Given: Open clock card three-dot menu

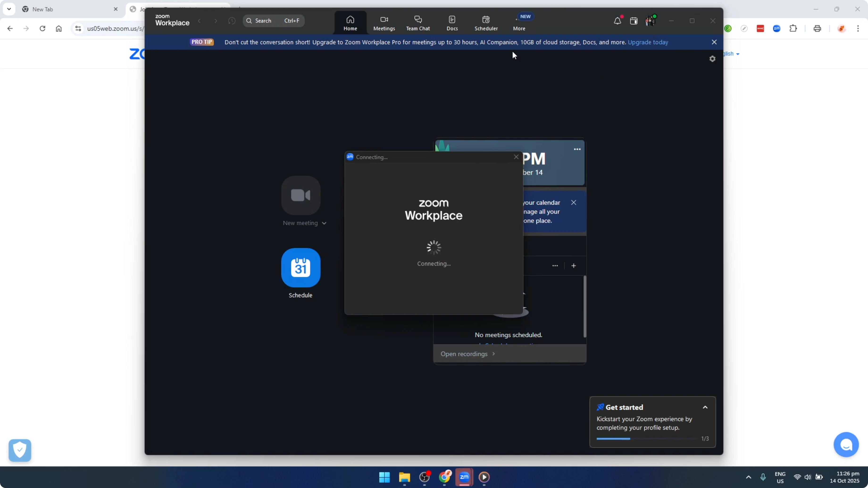Looking at the screenshot, I should coord(577,149).
